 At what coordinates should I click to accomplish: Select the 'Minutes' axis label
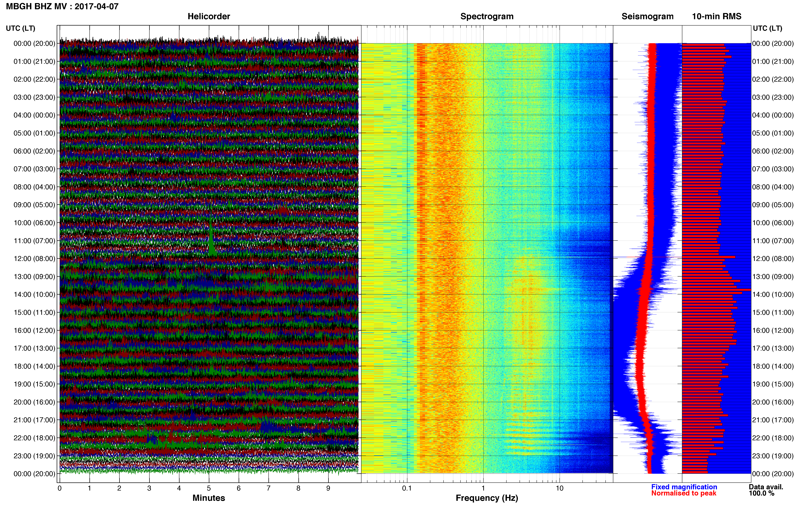209,498
